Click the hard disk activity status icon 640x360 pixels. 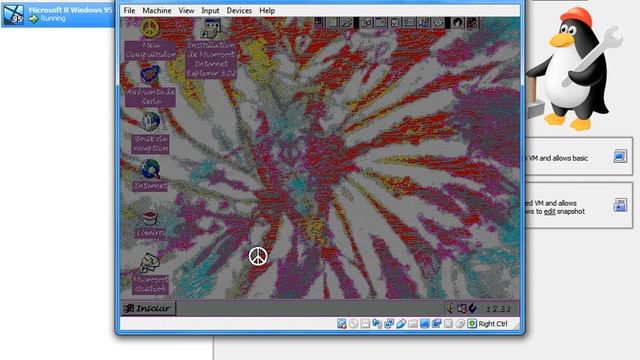[342, 324]
